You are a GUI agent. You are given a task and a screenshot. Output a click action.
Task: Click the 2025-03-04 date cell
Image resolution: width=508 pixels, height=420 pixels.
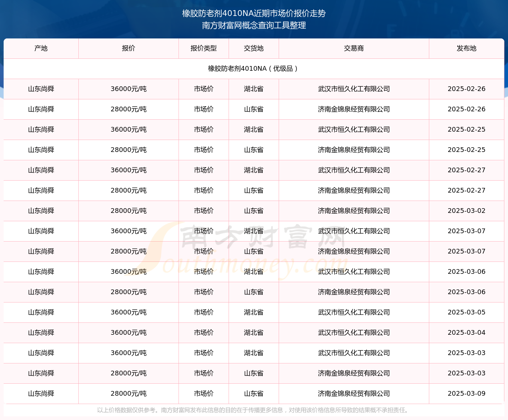pos(467,333)
